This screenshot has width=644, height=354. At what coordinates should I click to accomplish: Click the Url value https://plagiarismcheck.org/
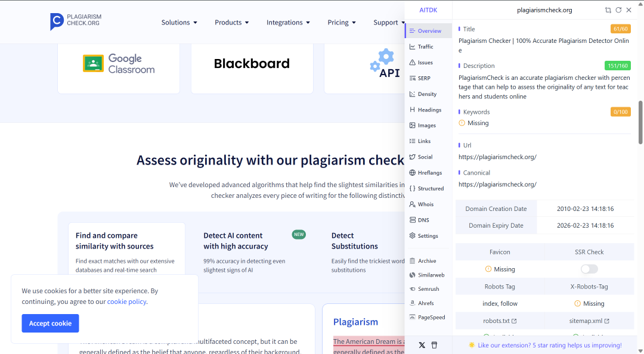tap(497, 157)
